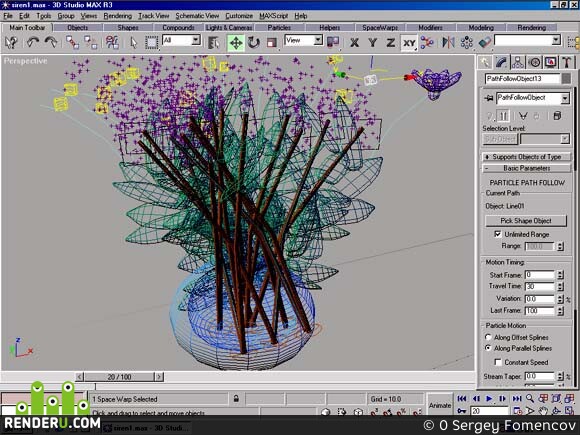Activate the Rotate tool icon

click(x=253, y=43)
